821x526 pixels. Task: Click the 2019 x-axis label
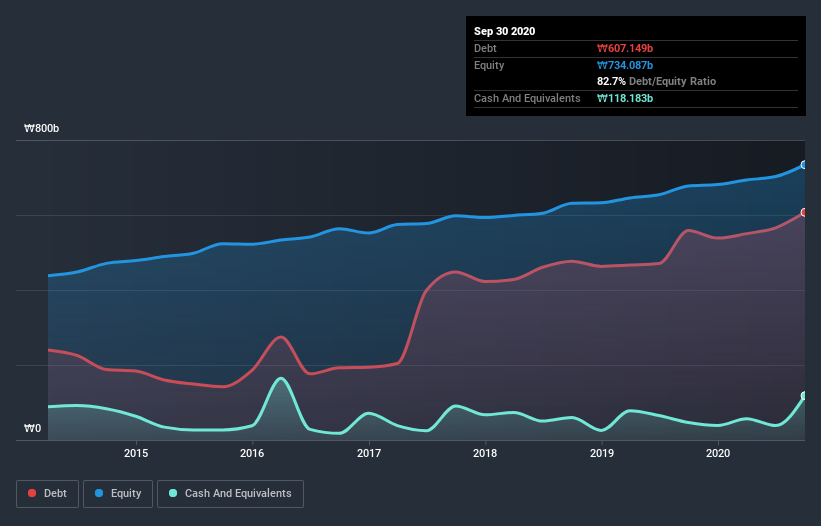602,453
